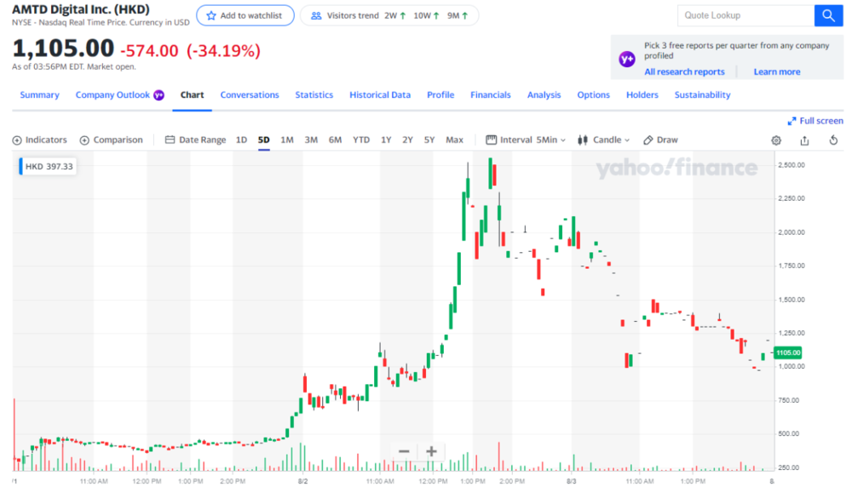Expand the Interval 5Min dropdown
Screen dimensions: 852x504
526,140
